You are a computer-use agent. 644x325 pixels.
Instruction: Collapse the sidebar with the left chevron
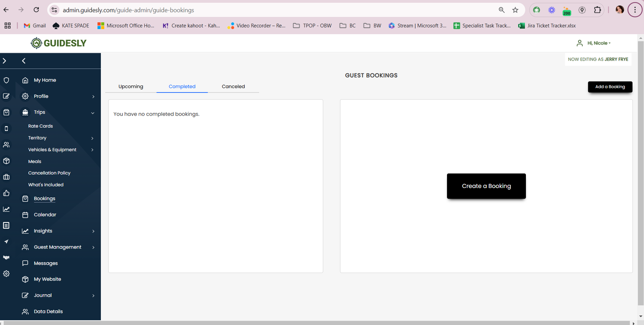24,61
